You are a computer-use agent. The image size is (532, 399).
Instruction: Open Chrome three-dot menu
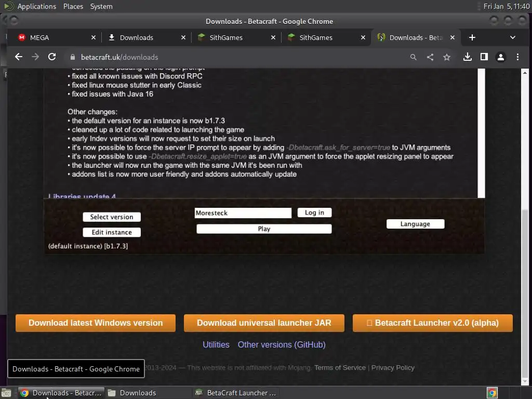[518, 57]
